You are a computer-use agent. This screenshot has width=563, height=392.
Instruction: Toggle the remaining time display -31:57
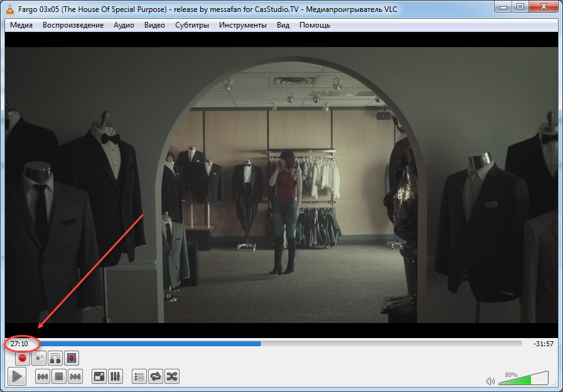(x=544, y=344)
